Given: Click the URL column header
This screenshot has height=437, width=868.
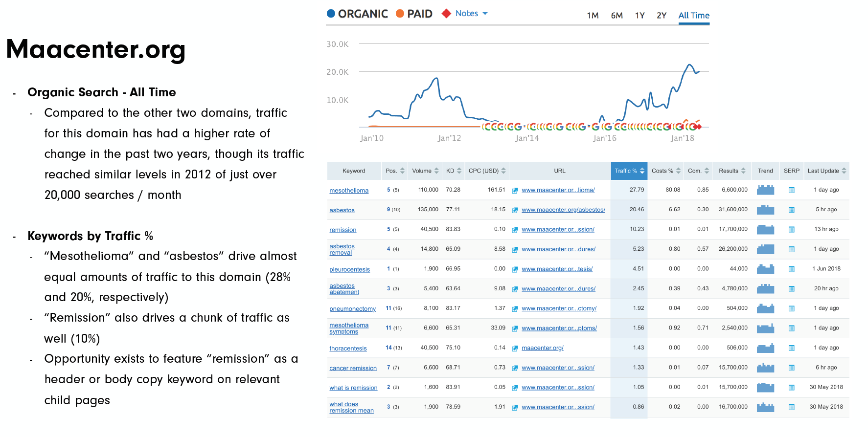Looking at the screenshot, I should point(560,171).
